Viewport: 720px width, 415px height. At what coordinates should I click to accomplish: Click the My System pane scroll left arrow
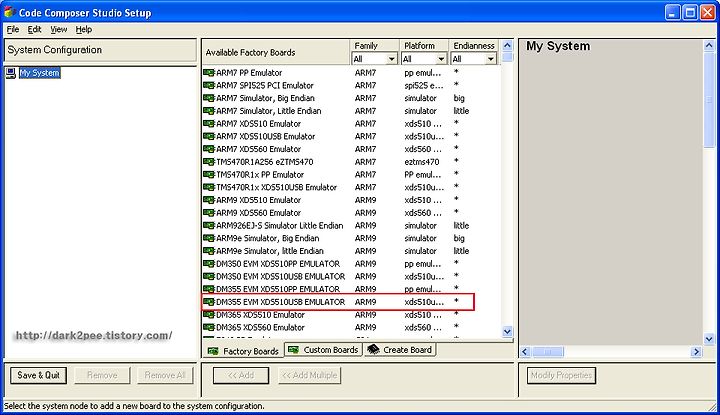(525, 352)
